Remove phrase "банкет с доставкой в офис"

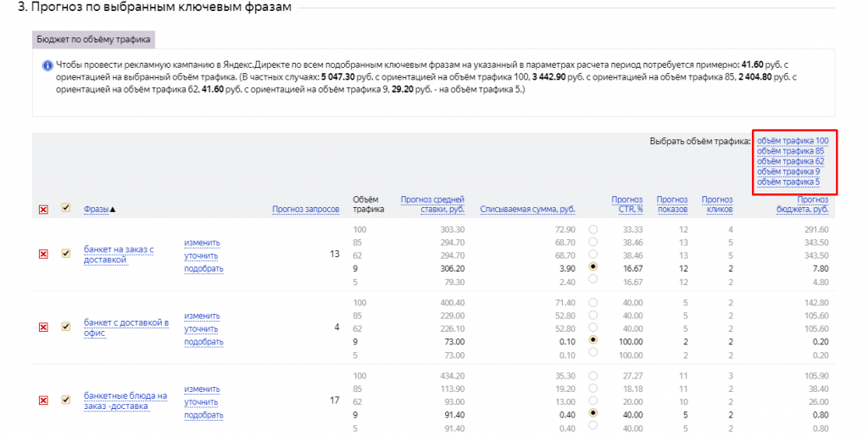[43, 327]
